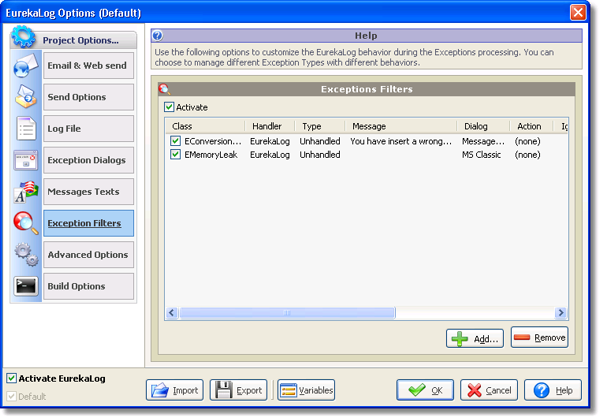This screenshot has width=600, height=418.
Task: Sort by the Dialog column header
Action: [x=483, y=126]
